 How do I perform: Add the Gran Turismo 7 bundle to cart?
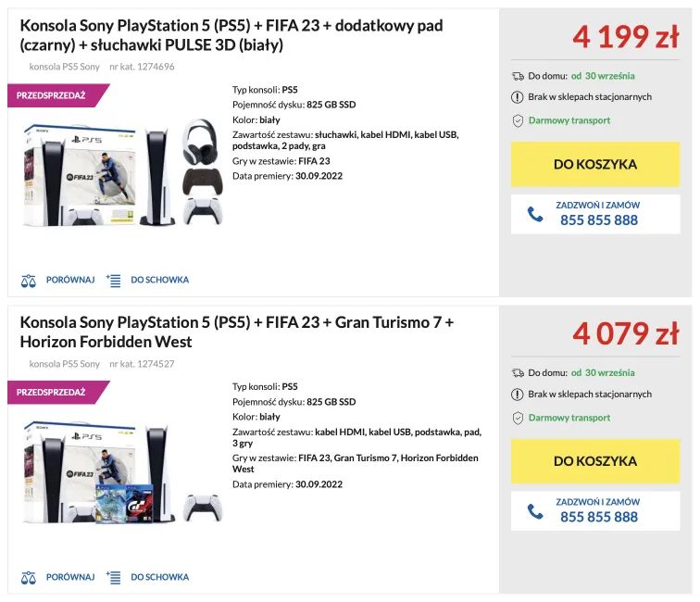(594, 461)
